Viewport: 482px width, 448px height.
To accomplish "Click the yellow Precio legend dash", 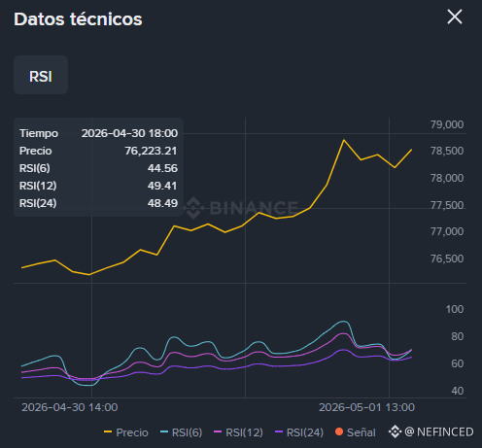I will click(x=108, y=431).
